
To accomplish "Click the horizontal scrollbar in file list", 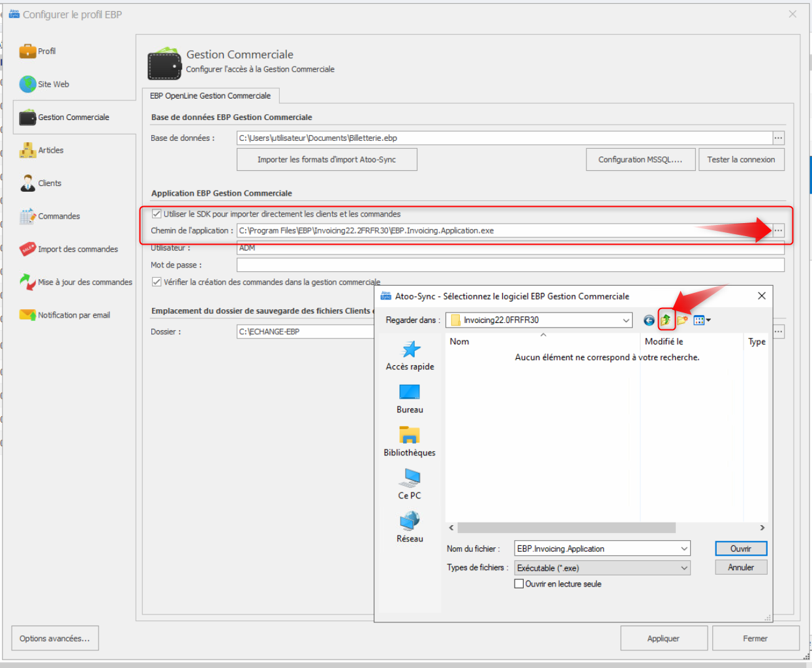I will [566, 528].
